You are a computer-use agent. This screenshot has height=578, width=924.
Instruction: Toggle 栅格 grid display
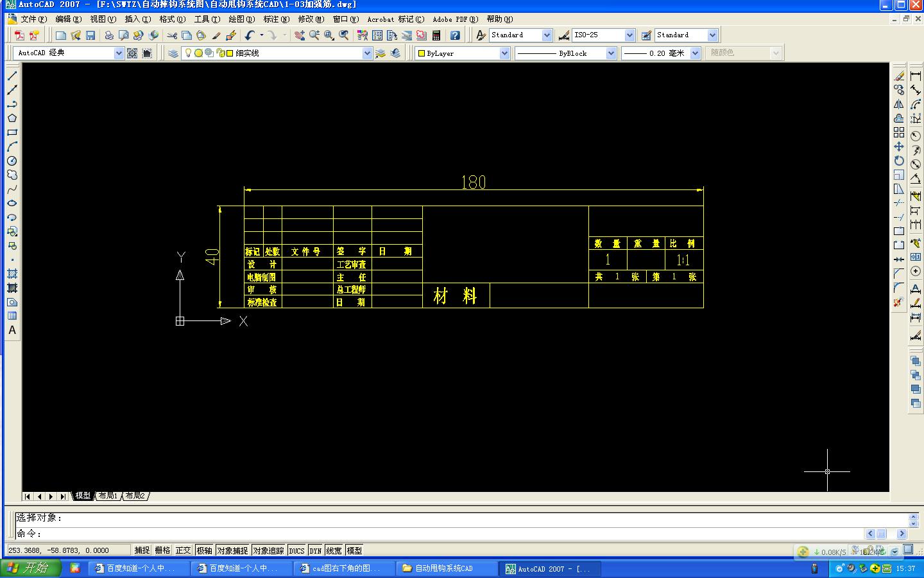(162, 550)
